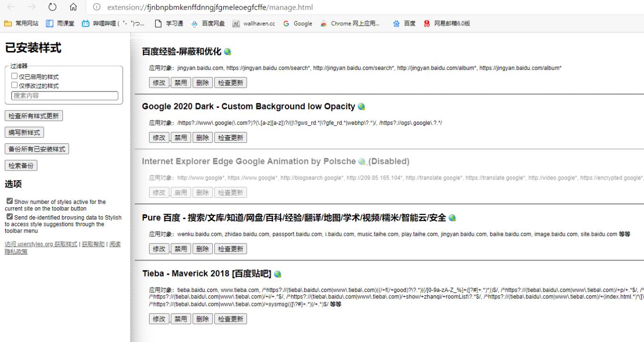The image size is (644, 342).
Task: Click the browser back arrow
Action: coord(11,8)
